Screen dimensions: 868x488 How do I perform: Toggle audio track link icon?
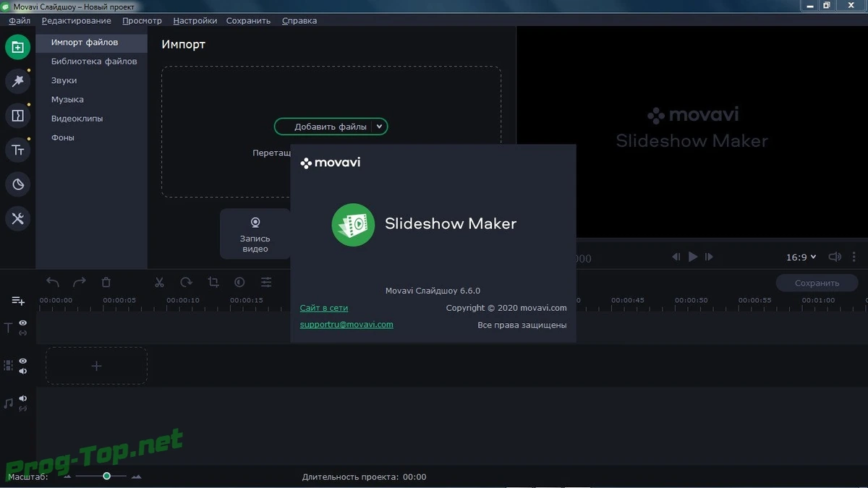23,408
